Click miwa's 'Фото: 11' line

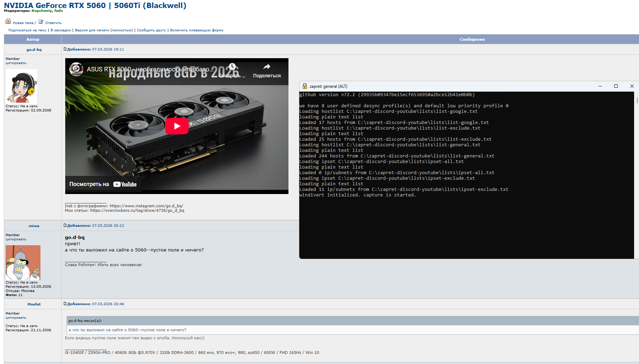point(14,295)
